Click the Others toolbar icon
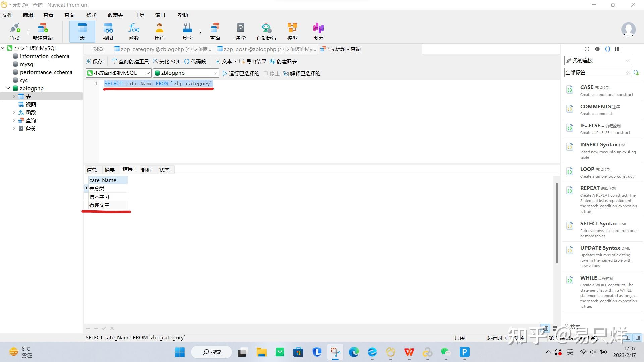Viewport: 644px width, 362px height. tap(187, 32)
